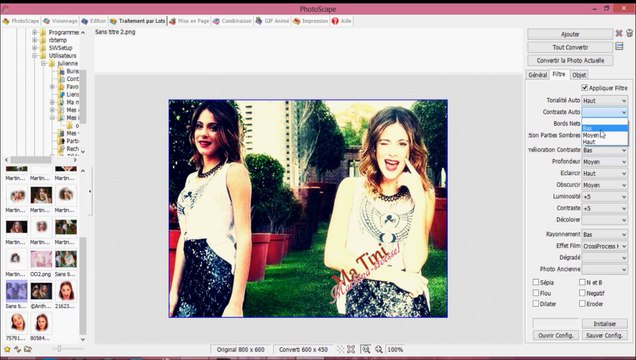Open the Tonalité Auto dropdown
This screenshot has height=360, width=636.
tap(605, 100)
